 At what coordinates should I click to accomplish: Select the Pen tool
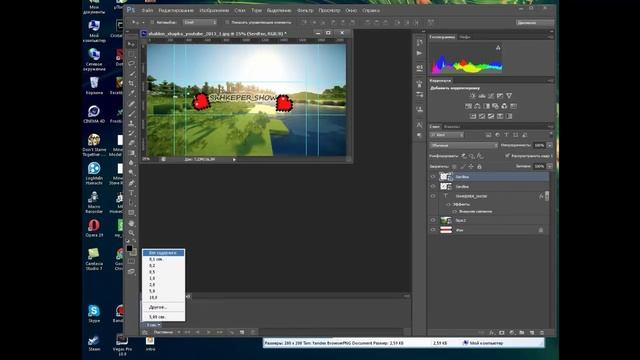(131, 183)
